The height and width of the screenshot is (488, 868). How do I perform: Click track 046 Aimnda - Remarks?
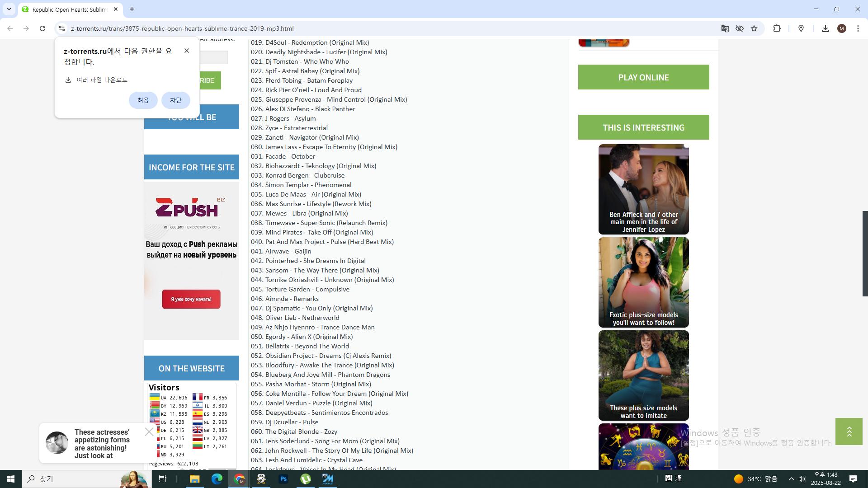coord(284,299)
